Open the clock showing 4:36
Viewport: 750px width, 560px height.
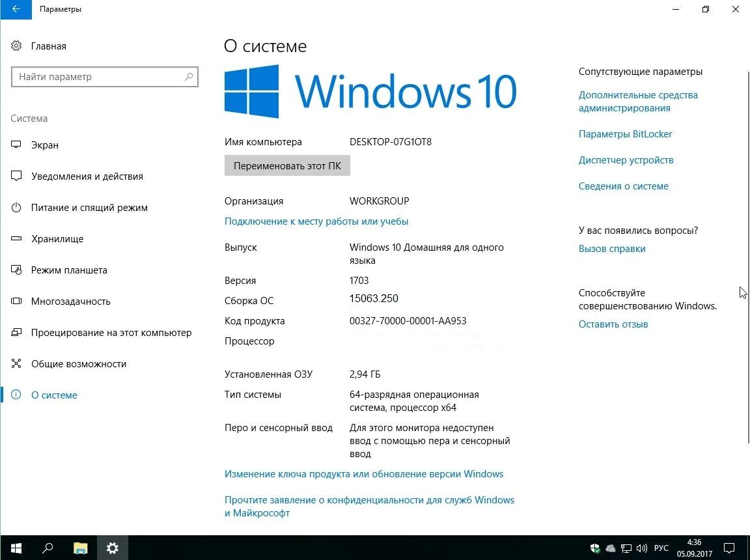click(694, 548)
